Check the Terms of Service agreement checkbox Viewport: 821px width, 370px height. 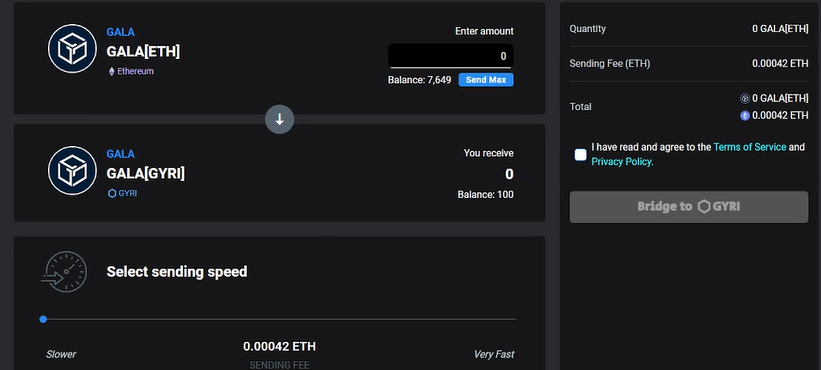[580, 155]
